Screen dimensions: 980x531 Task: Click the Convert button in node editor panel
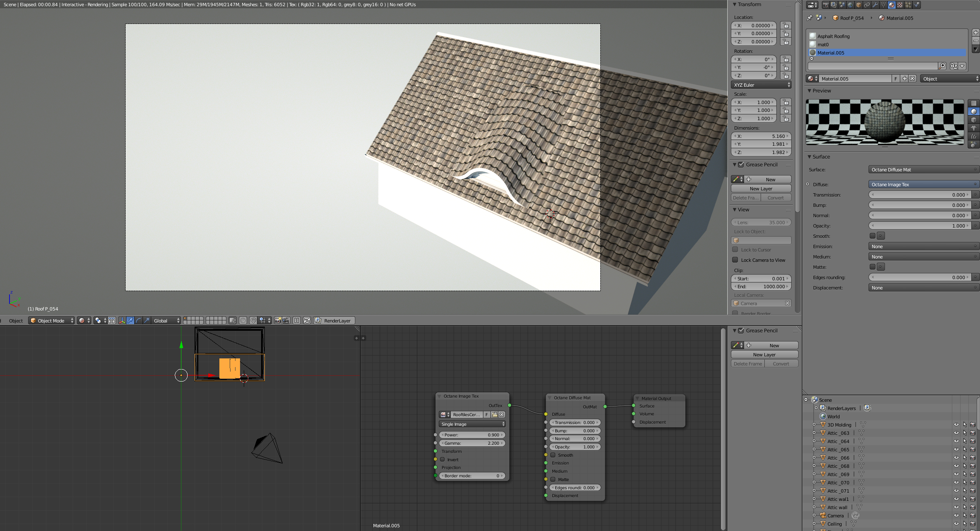(781, 364)
